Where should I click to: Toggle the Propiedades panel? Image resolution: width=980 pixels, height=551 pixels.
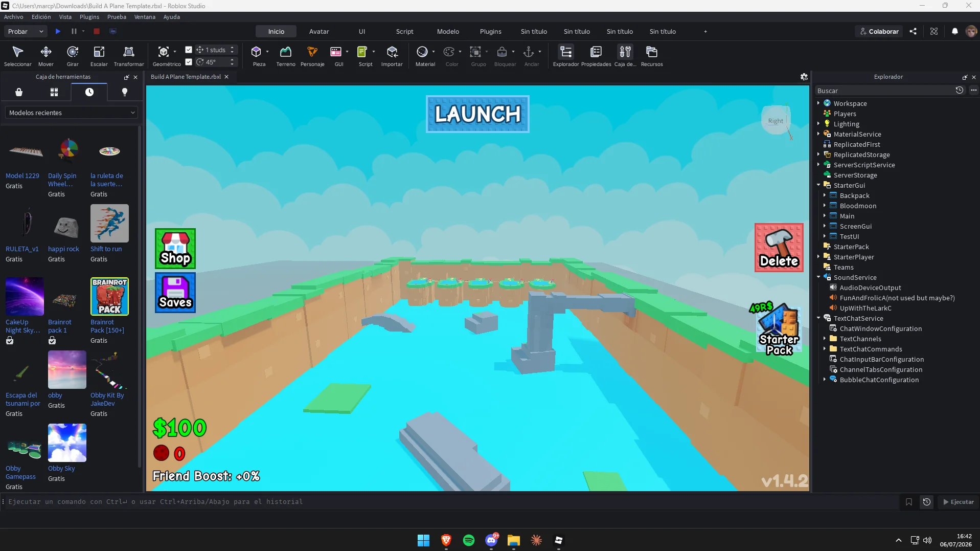pos(596,56)
